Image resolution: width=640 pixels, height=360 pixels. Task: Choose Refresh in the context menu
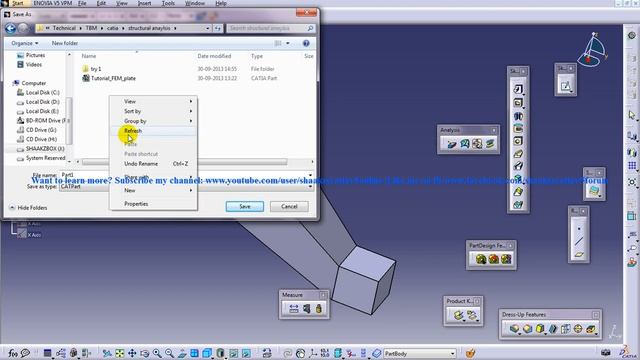(153, 131)
